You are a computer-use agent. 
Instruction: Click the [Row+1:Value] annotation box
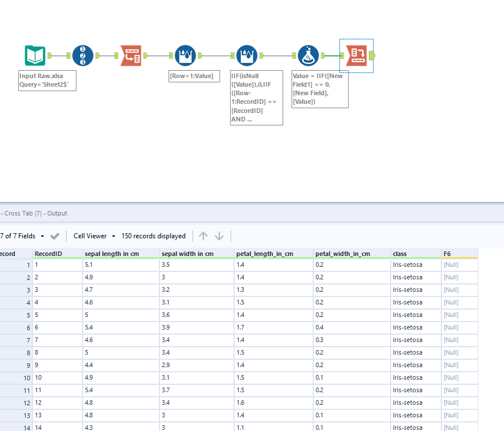point(194,76)
